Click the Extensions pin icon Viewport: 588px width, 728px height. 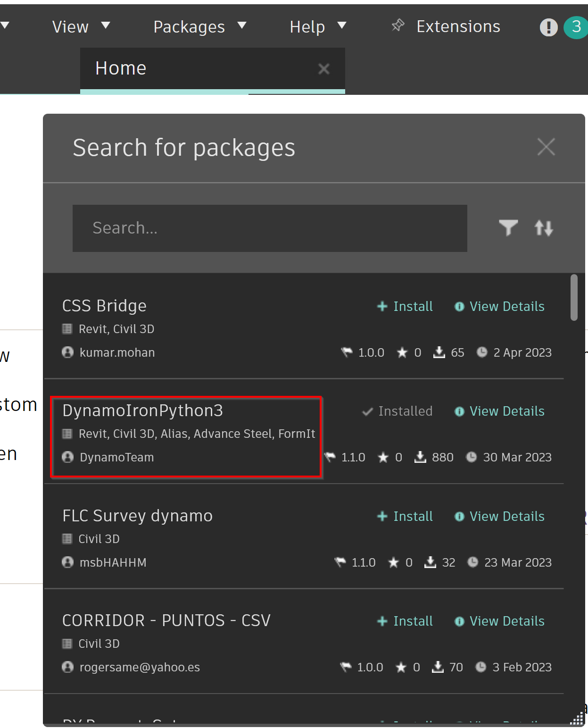click(x=398, y=25)
